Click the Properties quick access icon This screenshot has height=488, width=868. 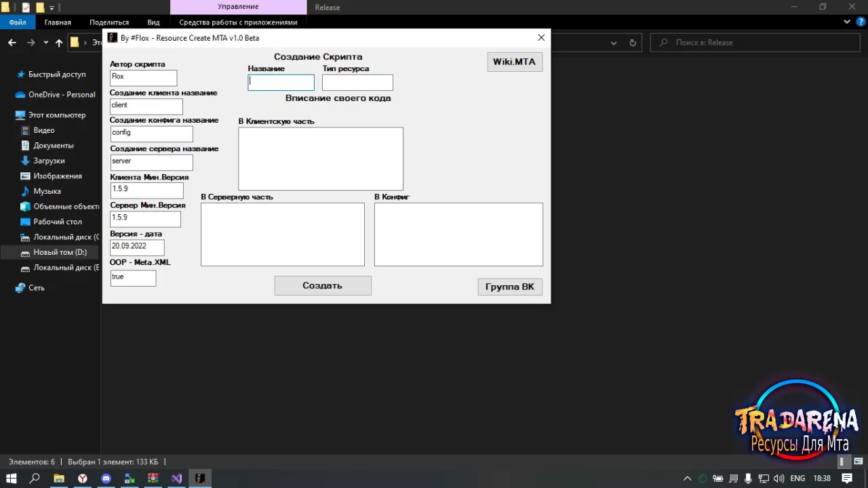coord(26,7)
